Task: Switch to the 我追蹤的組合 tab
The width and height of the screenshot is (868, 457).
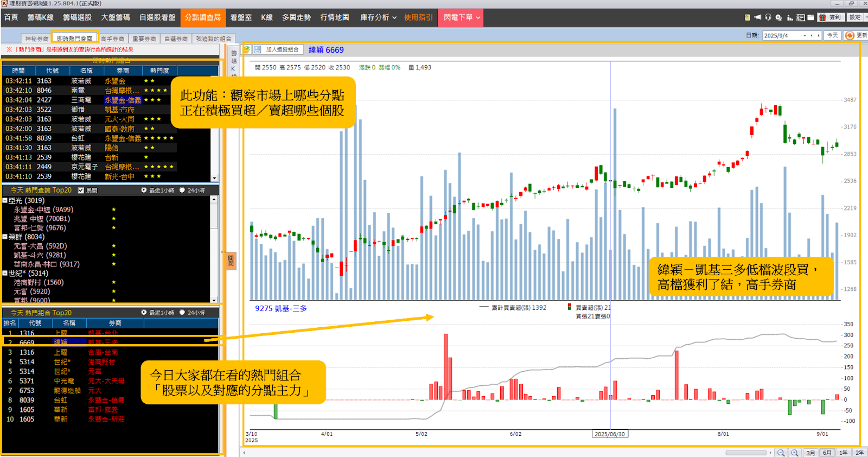Action: pos(213,39)
